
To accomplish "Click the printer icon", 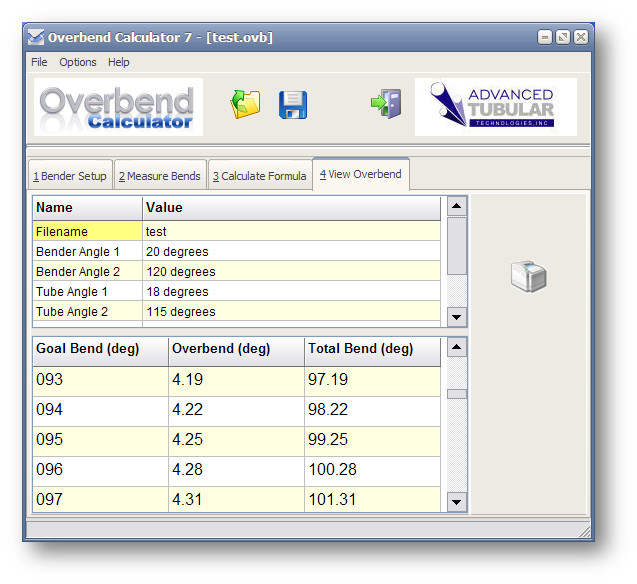I will tap(528, 276).
